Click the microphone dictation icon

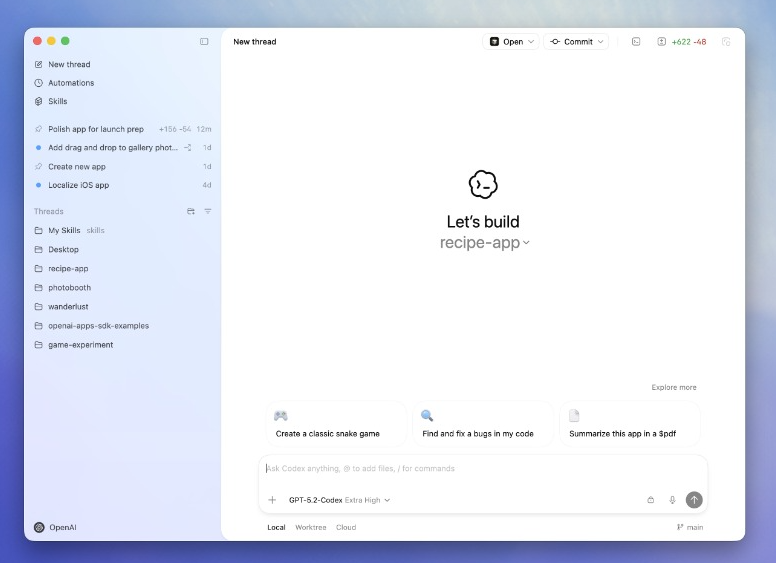pos(672,500)
